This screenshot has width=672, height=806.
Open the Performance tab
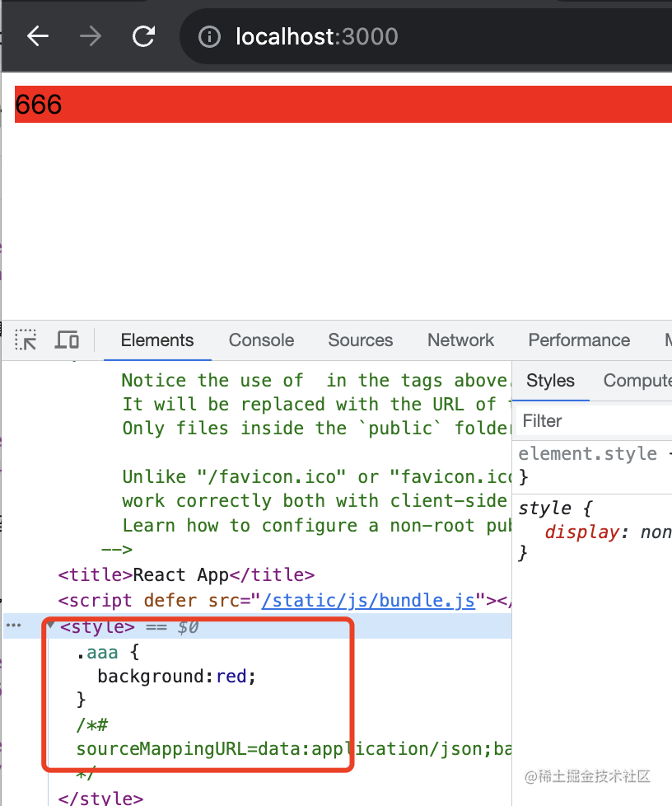point(579,340)
